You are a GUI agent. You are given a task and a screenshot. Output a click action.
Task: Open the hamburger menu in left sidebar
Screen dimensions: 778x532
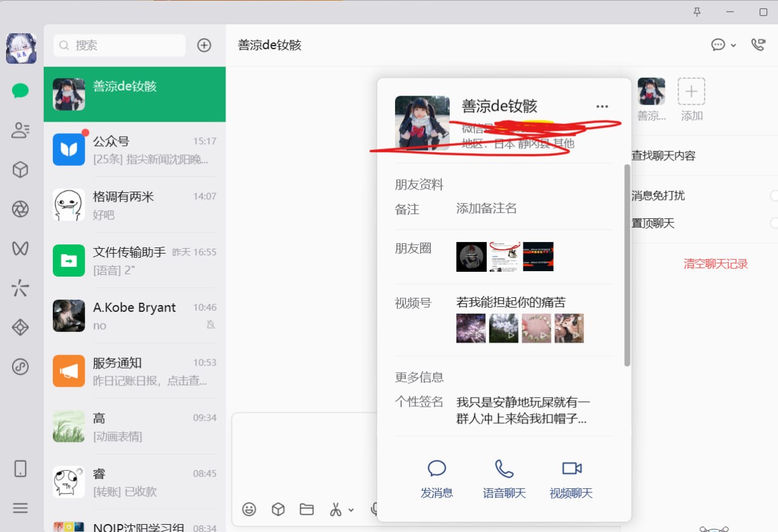21,508
